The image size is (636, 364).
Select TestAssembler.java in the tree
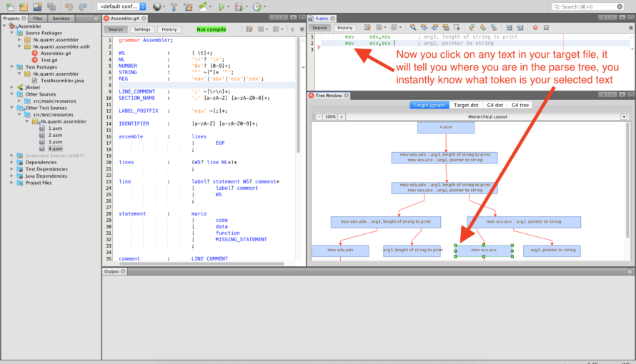click(62, 81)
